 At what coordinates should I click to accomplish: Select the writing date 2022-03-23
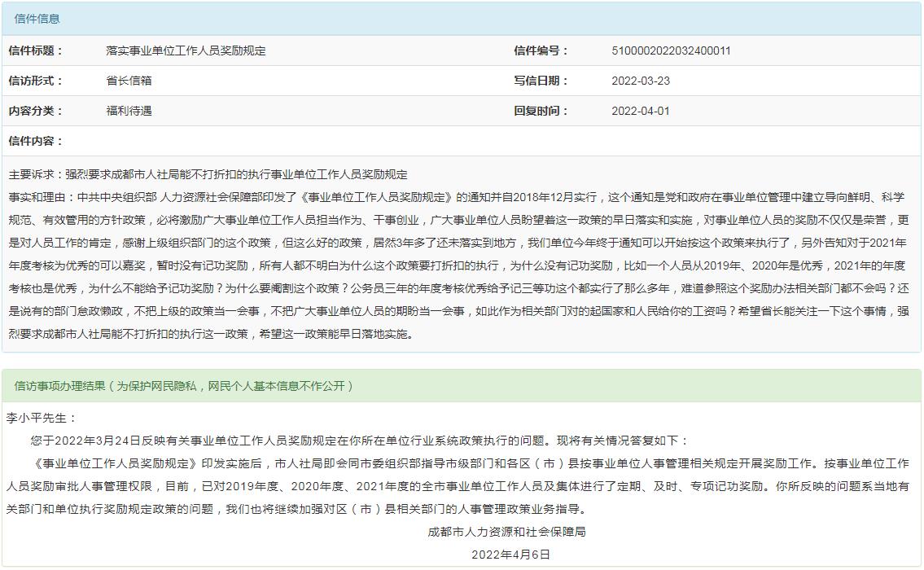coord(641,81)
